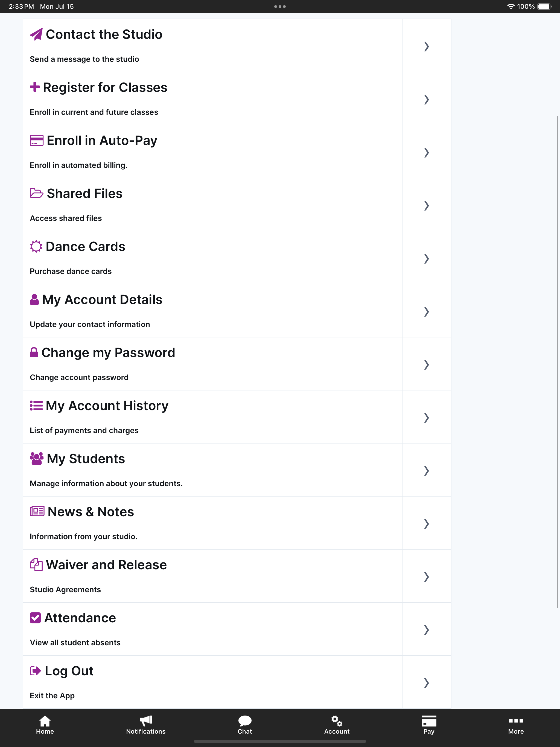Tap the paper plane Contact icon
560x747 pixels.
(36, 34)
